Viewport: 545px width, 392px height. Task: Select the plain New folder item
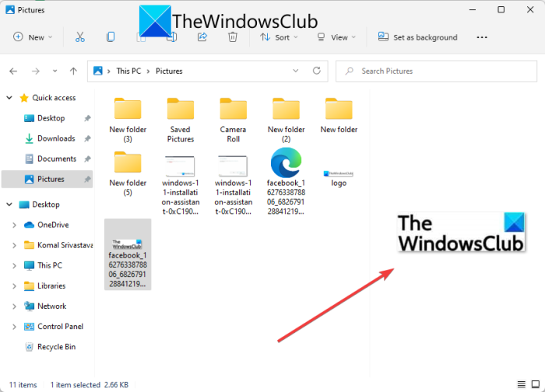coord(339,115)
